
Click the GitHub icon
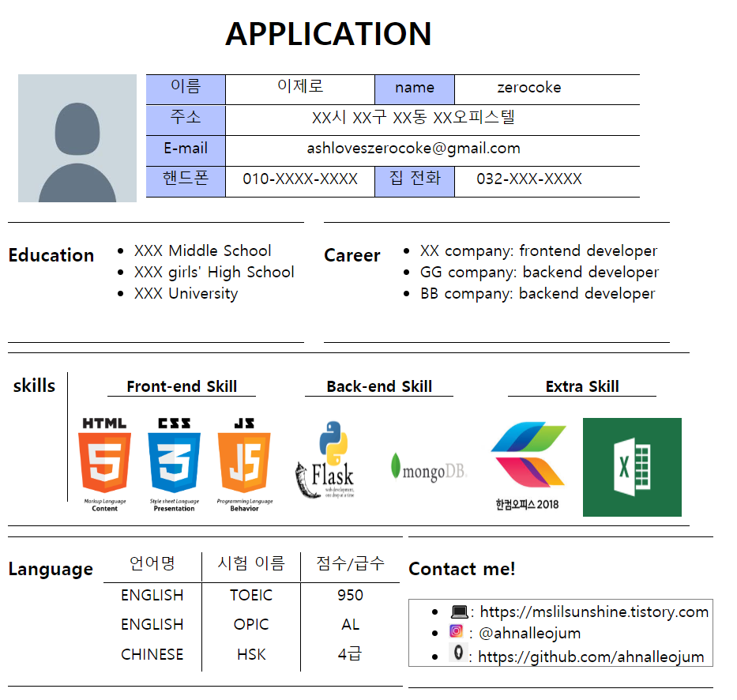[458, 653]
